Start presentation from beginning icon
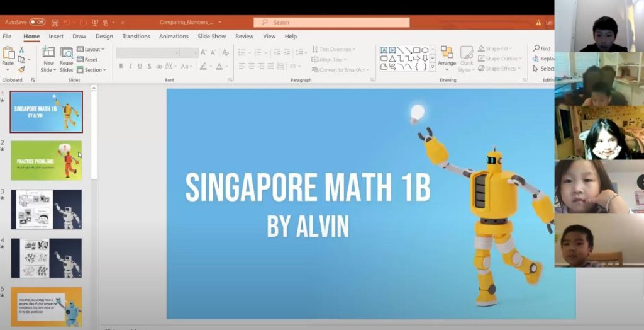644x330 pixels. point(95,22)
